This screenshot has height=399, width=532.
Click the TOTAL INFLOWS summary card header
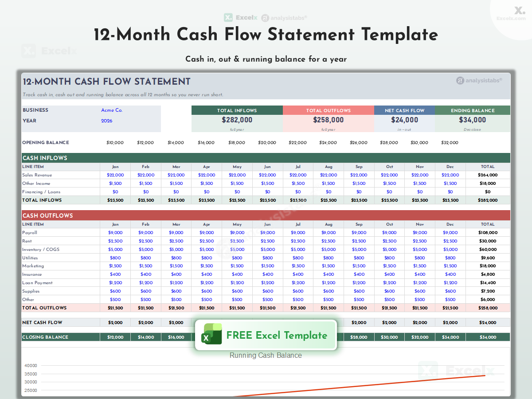pos(237,110)
